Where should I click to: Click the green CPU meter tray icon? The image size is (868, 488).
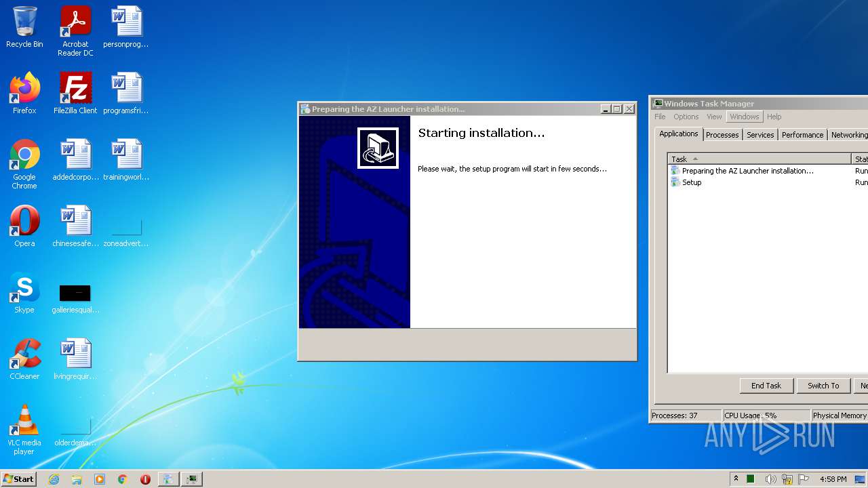(751, 479)
